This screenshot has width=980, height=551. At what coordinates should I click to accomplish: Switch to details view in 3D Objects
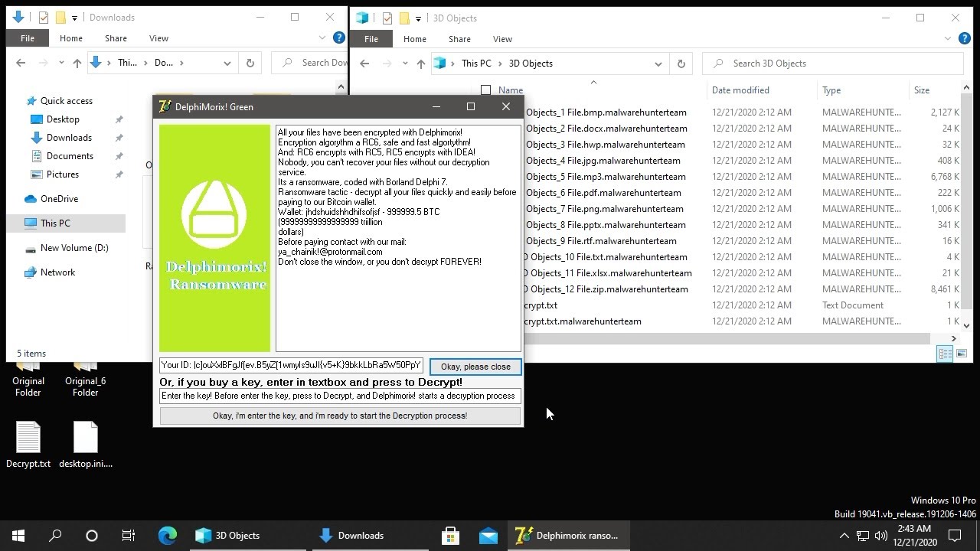coord(945,354)
